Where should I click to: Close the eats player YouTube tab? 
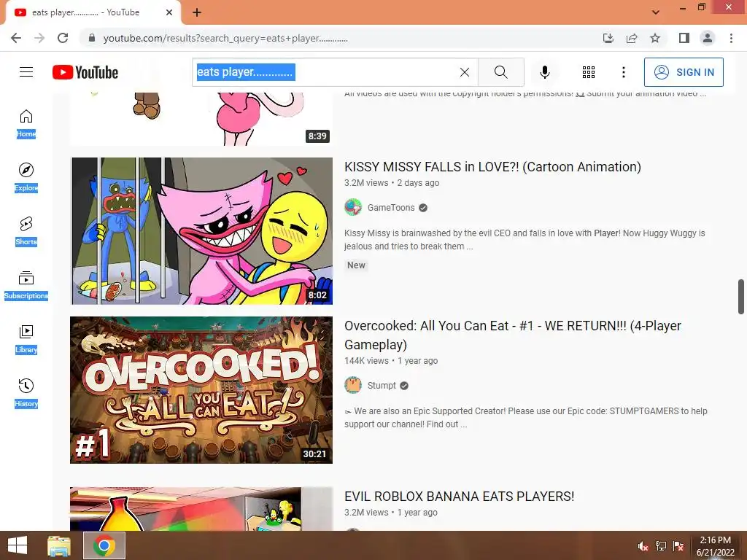coord(169,12)
